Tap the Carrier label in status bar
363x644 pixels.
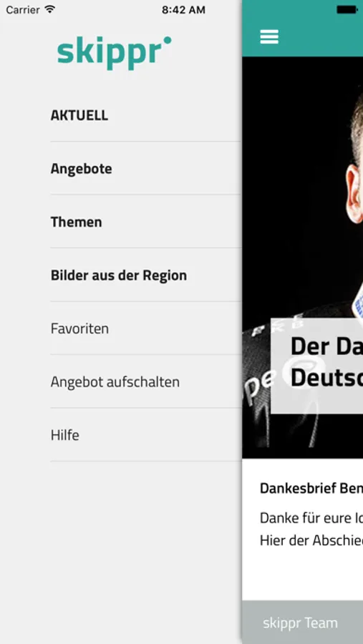coord(23,9)
